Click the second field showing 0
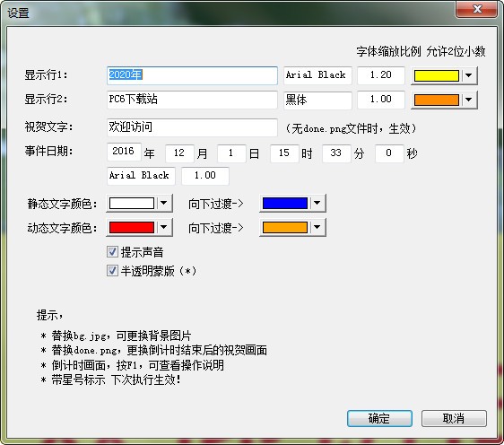Viewport: 504px width, 445px height. (x=389, y=153)
